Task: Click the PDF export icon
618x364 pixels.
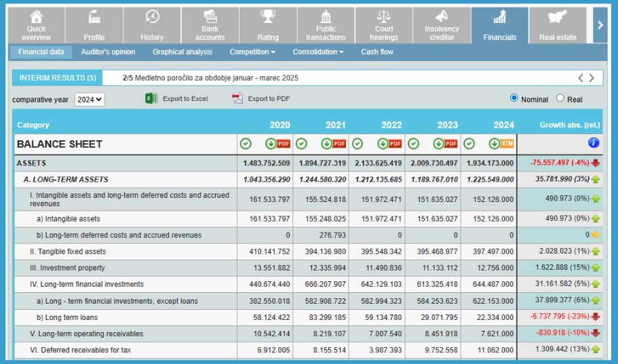Action: tap(237, 98)
